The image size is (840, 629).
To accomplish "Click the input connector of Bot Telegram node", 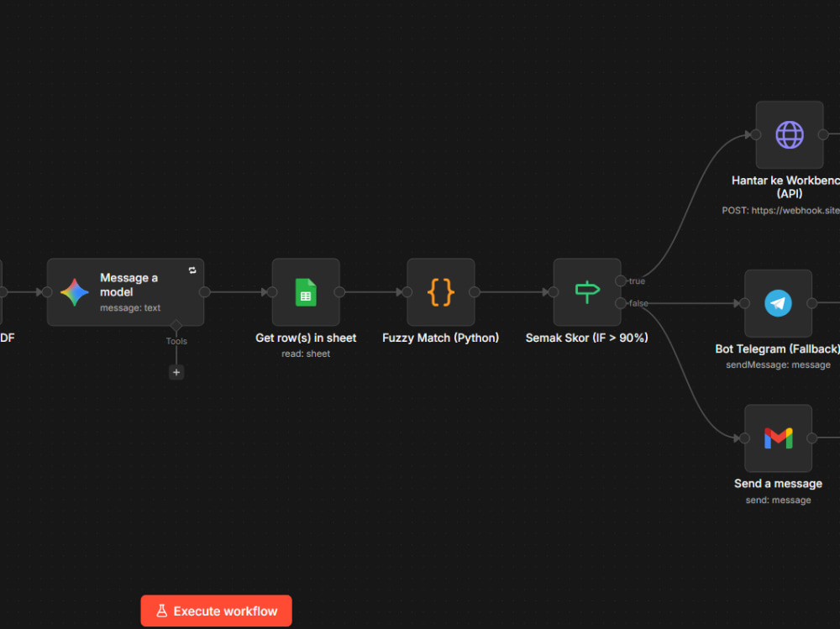I will tap(744, 303).
